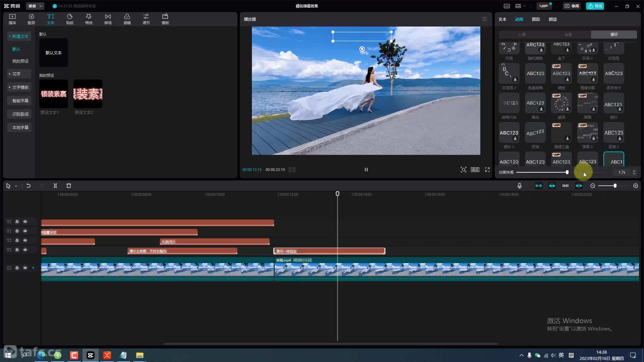Hide the second text track with eye icon

(x=25, y=231)
